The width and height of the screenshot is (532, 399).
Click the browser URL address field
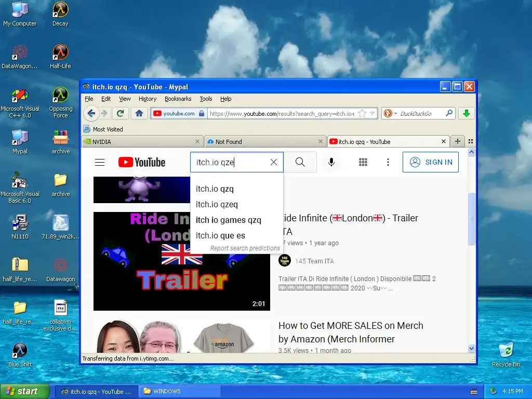click(x=282, y=113)
